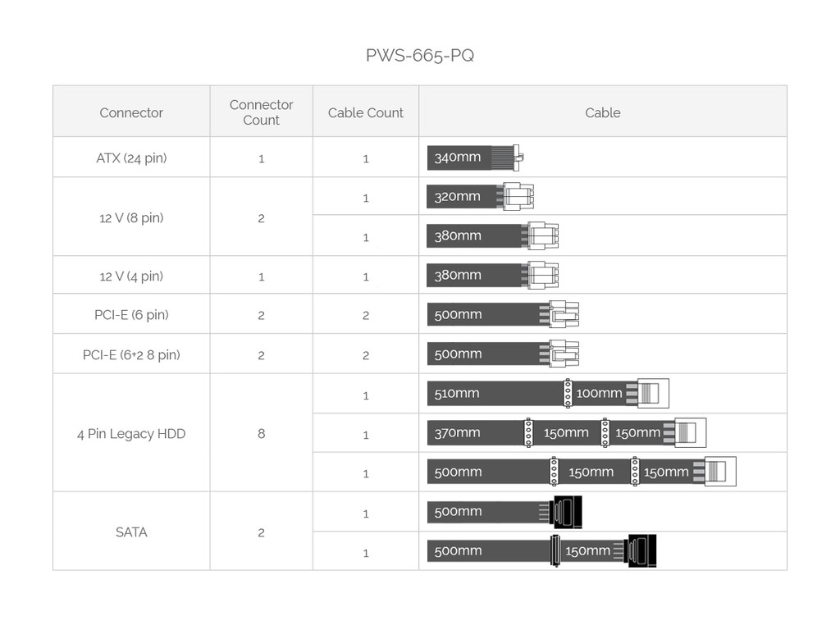Click the 340mm cable bar
This screenshot has width=840, height=630.
[459, 157]
